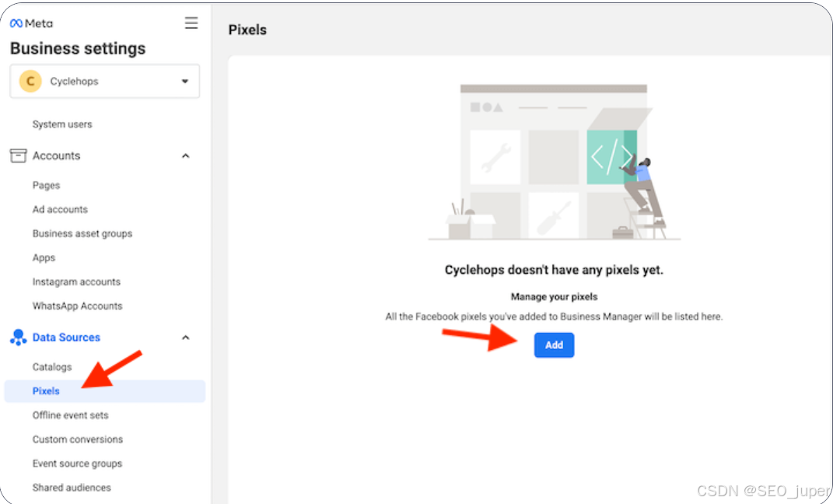833x504 pixels.
Task: Collapse the Data Sources section chevron
Action: (185, 338)
